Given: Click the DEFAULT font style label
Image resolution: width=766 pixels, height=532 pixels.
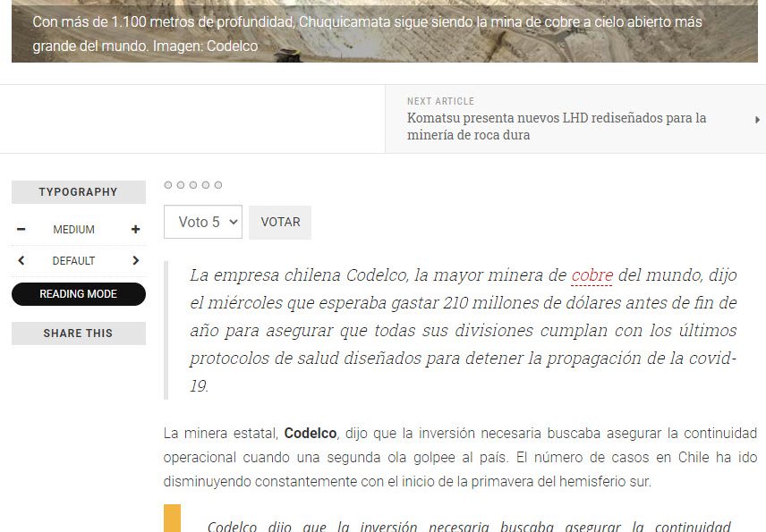Looking at the screenshot, I should [74, 261].
